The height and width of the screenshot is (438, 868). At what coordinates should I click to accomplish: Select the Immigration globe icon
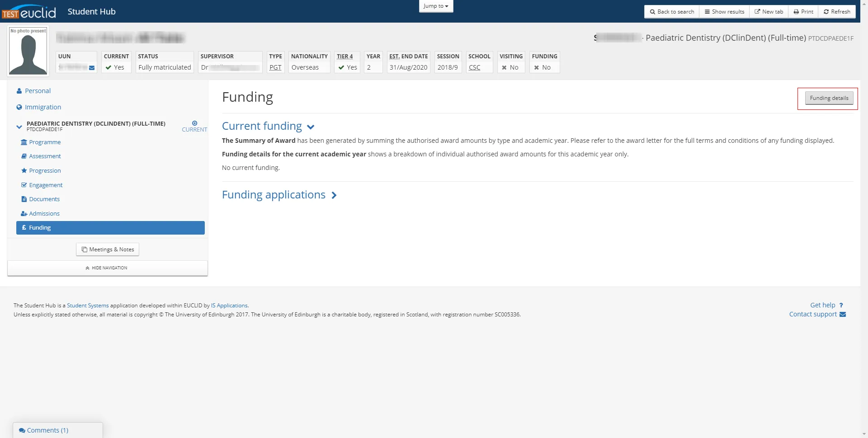pos(19,107)
